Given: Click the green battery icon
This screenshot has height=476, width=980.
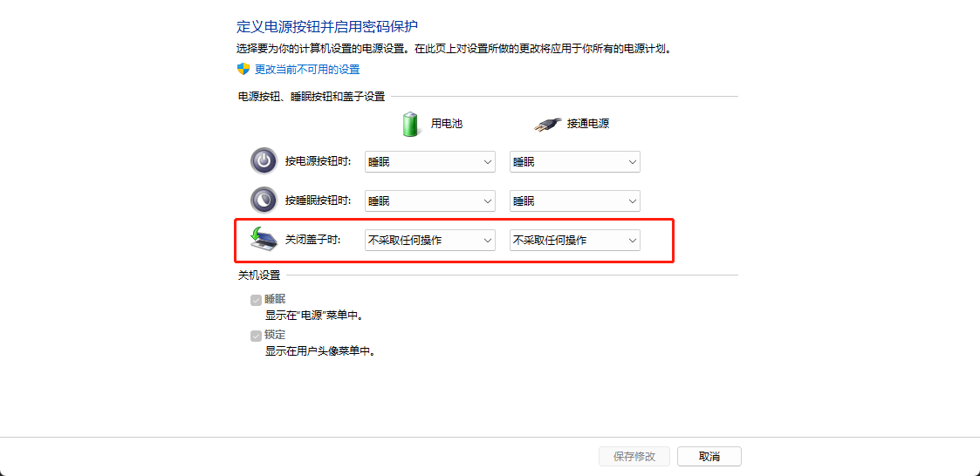Looking at the screenshot, I should point(410,124).
